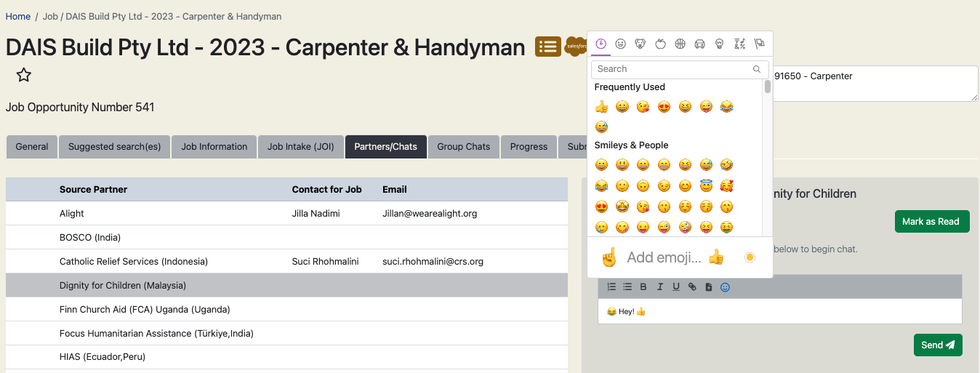Select Dignity for Children (Malaysia) row

(x=286, y=286)
